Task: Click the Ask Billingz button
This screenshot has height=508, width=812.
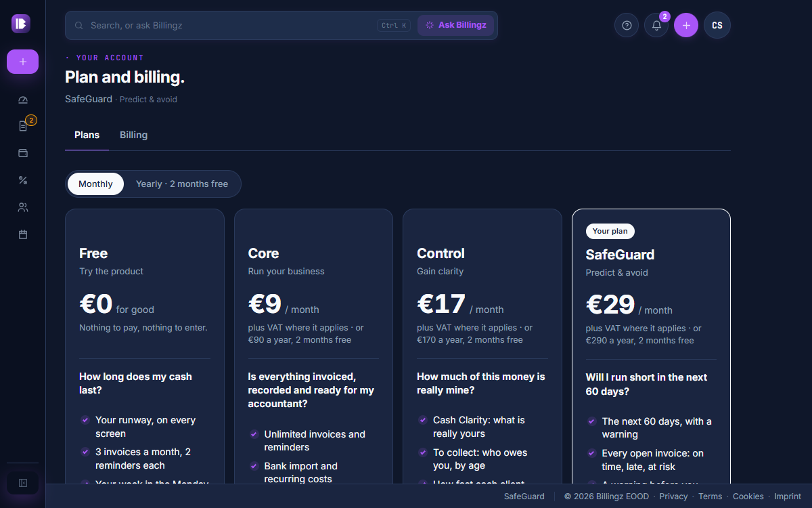Action: coord(455,25)
